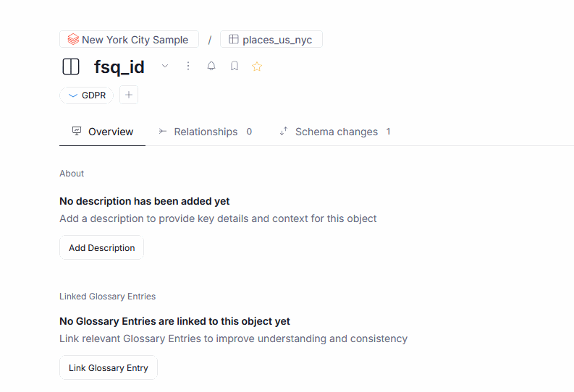Click the fsq_id column title
This screenshot has height=392, width=574.
pos(119,67)
